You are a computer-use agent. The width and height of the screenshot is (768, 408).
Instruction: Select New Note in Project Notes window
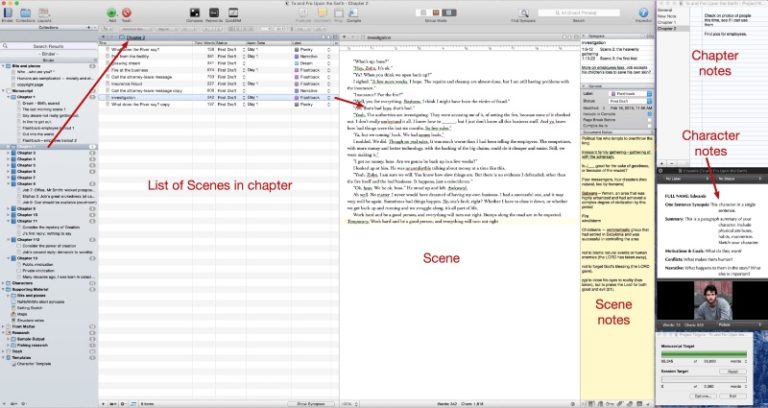pos(667,16)
